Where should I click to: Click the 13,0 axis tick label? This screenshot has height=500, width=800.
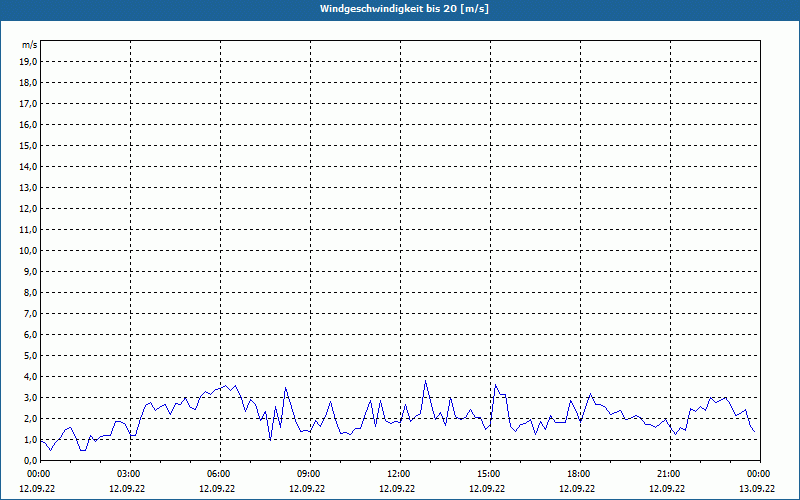coord(29,187)
